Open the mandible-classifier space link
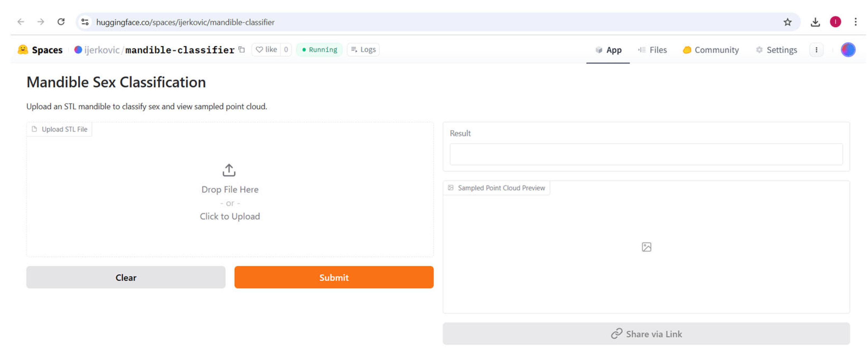Viewport: 868px width, 364px height. coord(180,50)
